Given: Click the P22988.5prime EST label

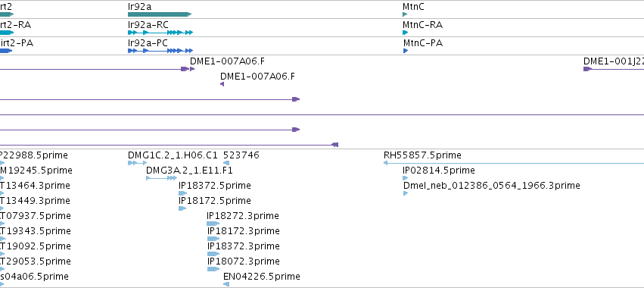Looking at the screenshot, I should pos(34,155).
